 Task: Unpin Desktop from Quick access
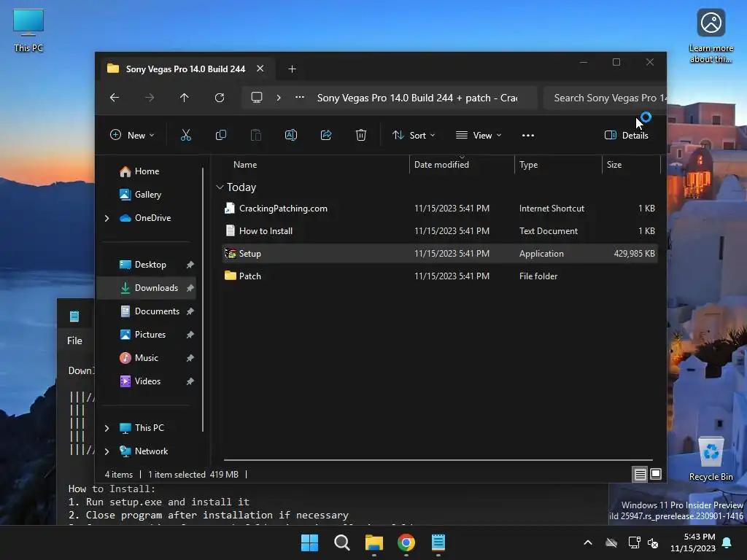point(190,264)
